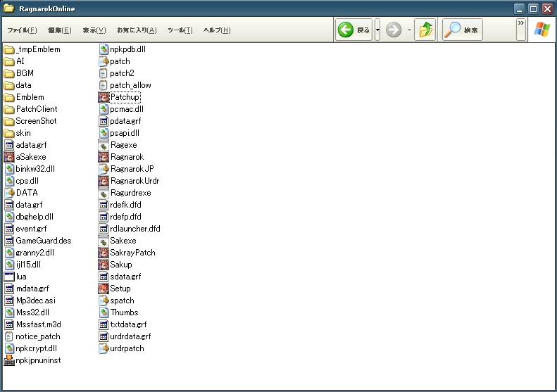Click the file name GameGuard.des

click(x=44, y=241)
